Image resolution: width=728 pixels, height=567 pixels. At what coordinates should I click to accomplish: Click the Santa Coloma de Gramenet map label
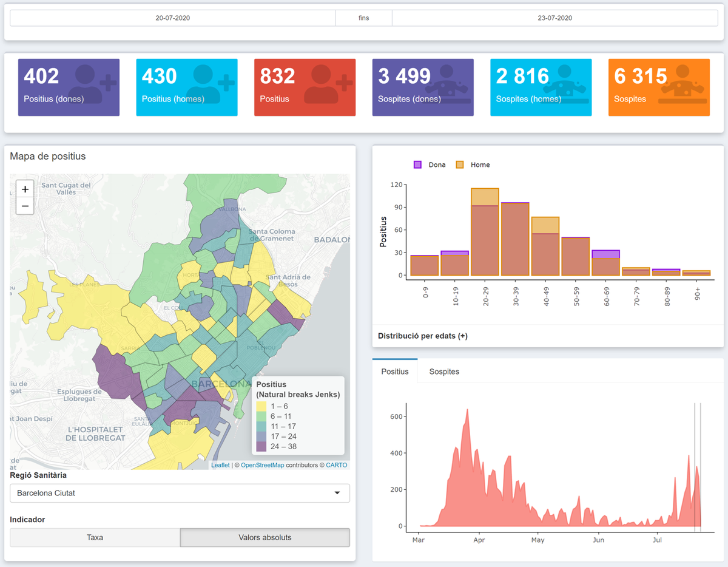pos(272,235)
